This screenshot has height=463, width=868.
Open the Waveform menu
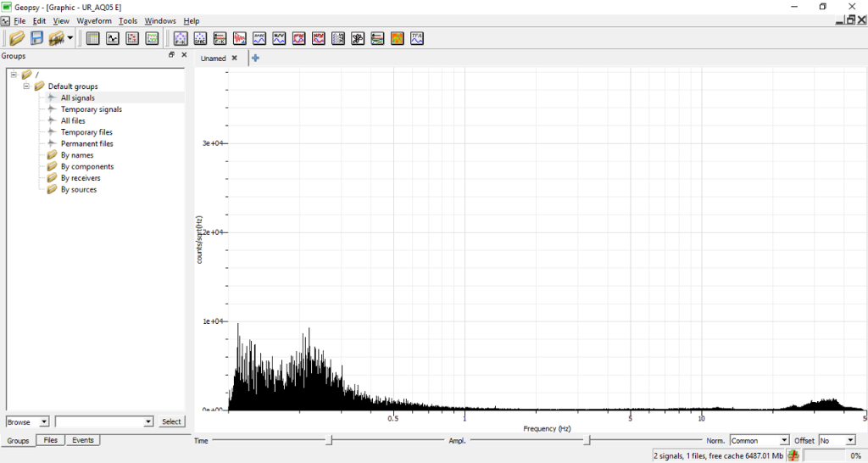(x=93, y=20)
